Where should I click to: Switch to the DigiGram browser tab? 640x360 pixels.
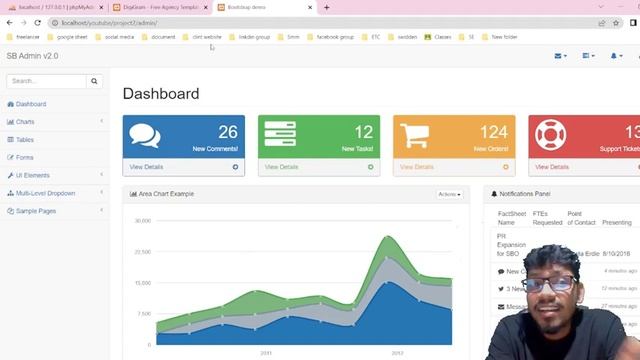(x=160, y=7)
